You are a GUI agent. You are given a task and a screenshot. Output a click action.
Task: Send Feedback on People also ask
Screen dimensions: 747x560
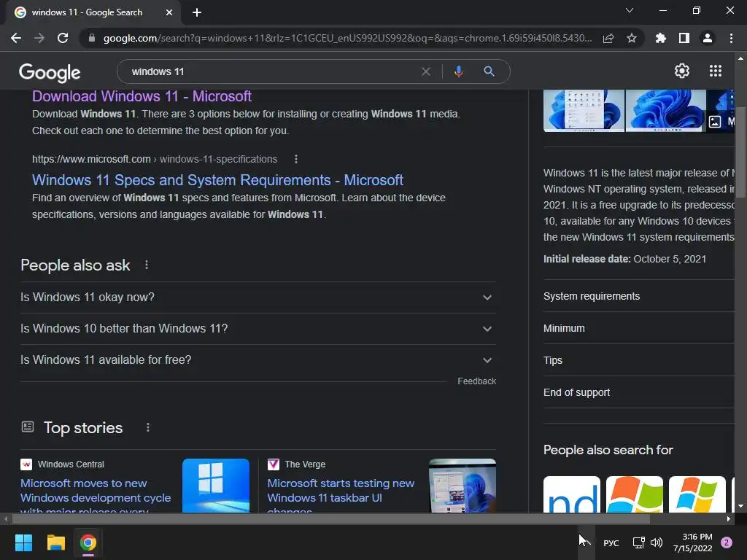pyautogui.click(x=476, y=381)
